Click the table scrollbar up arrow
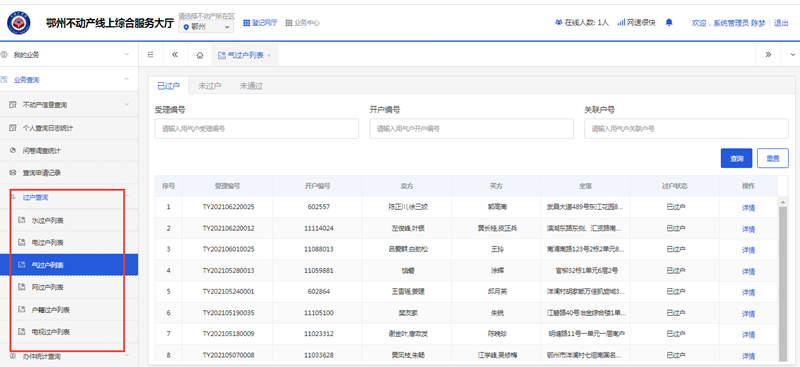 point(783,202)
